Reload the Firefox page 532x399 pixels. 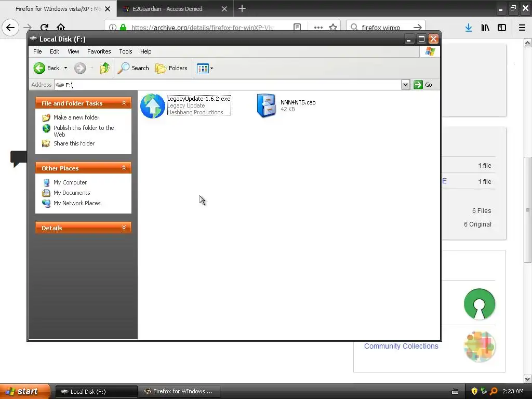44,28
